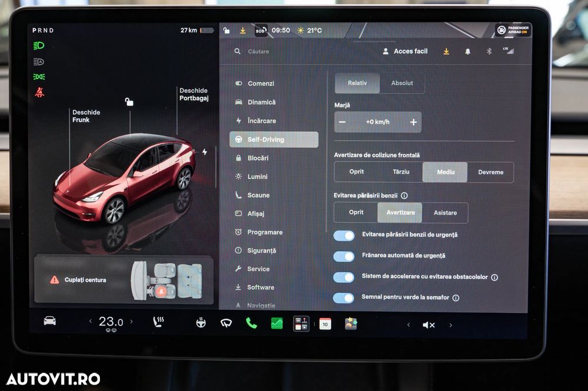Open the app launcher grid icon
588x391 pixels.
click(301, 323)
